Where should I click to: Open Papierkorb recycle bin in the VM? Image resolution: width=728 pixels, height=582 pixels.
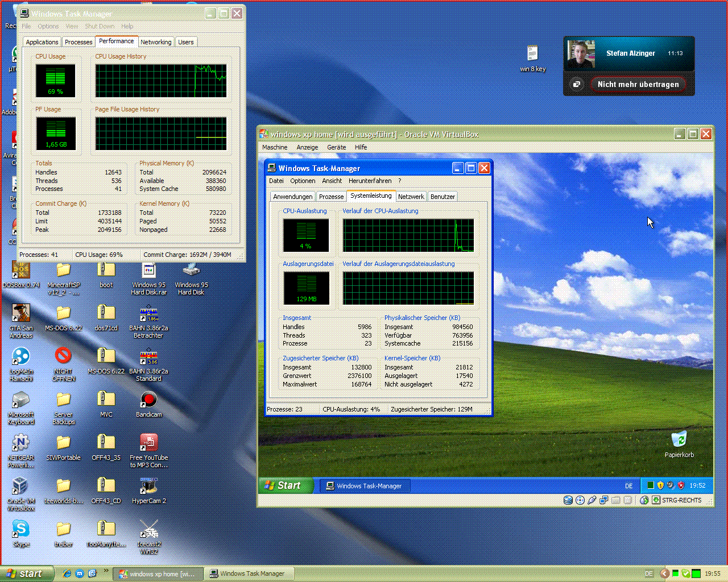pyautogui.click(x=679, y=439)
